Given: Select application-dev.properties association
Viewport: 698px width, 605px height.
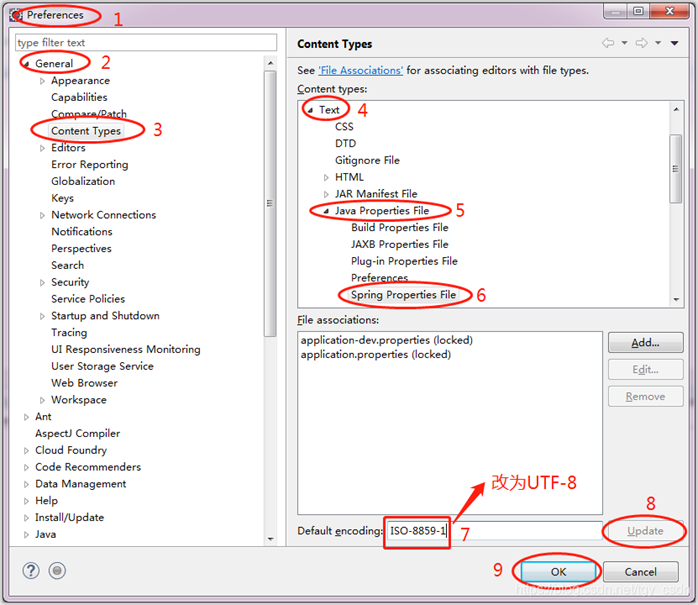Looking at the screenshot, I should pyautogui.click(x=386, y=340).
